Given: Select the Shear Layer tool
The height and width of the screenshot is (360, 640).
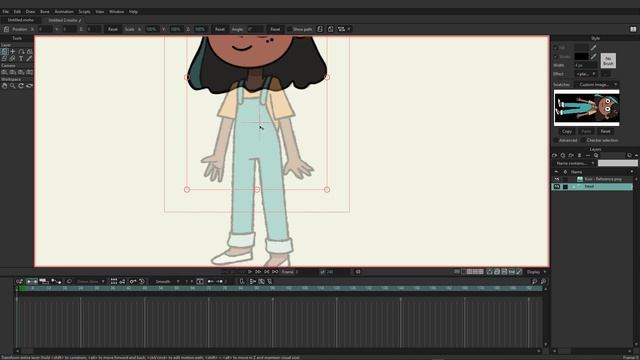Looking at the screenshot, I should tap(4, 59).
